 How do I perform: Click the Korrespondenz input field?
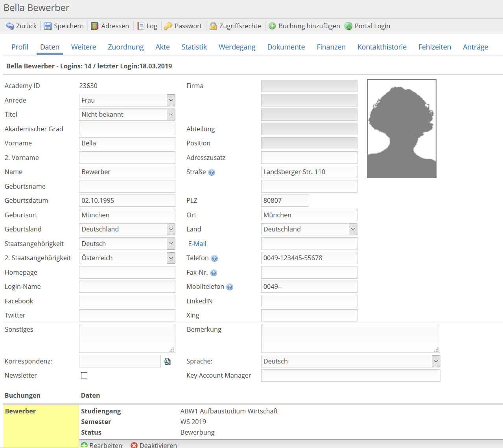[120, 361]
